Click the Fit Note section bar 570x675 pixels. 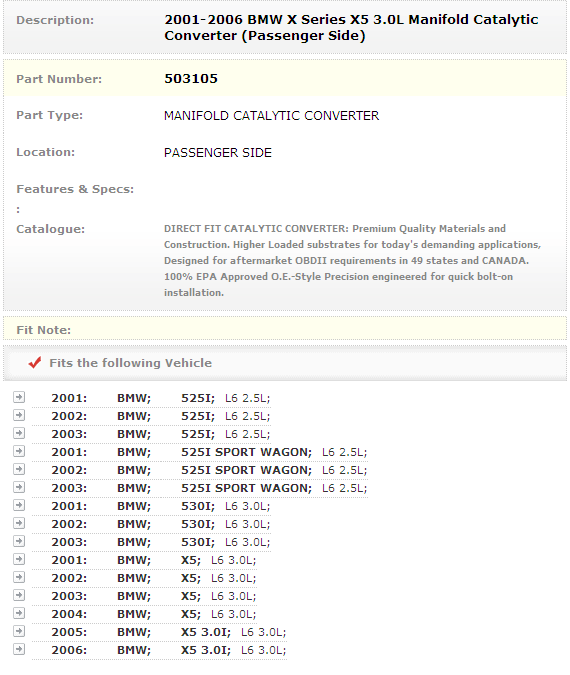point(285,329)
